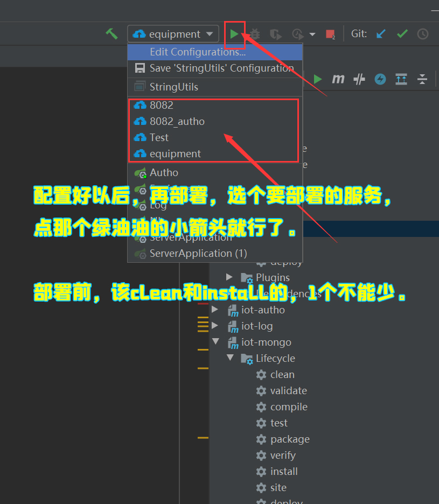Click Collapse All icon in Maven panel
This screenshot has height=504, width=439.
(x=422, y=79)
